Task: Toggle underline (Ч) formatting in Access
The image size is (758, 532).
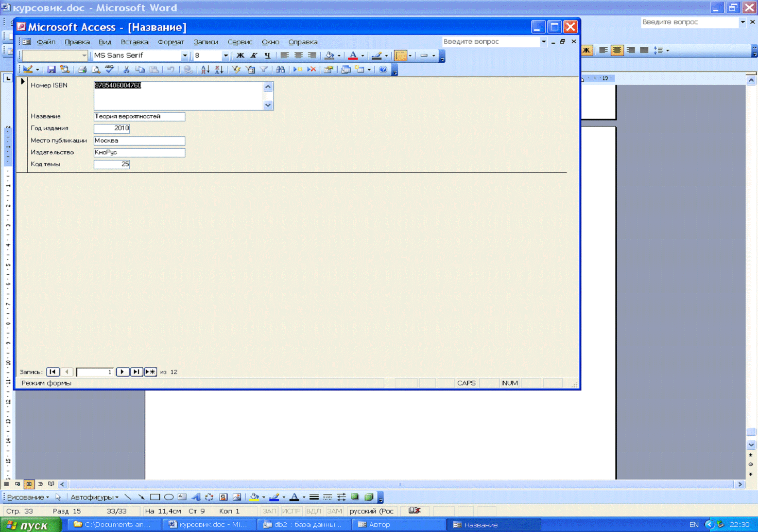Action: (267, 56)
